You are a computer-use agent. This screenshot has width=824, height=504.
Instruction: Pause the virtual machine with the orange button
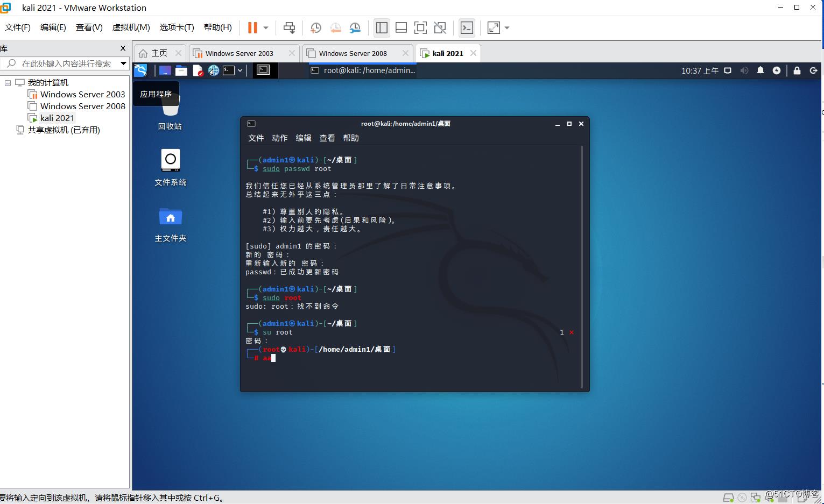coord(252,27)
